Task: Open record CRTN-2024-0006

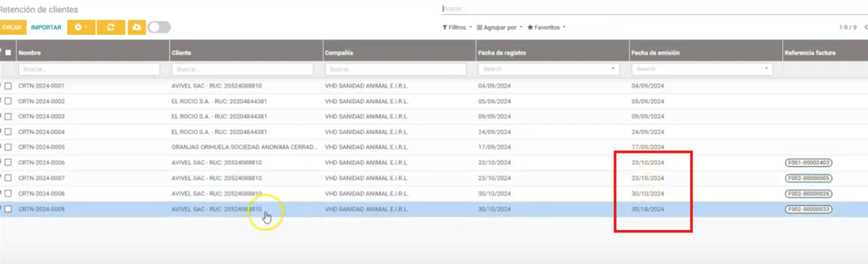Action: pos(42,163)
